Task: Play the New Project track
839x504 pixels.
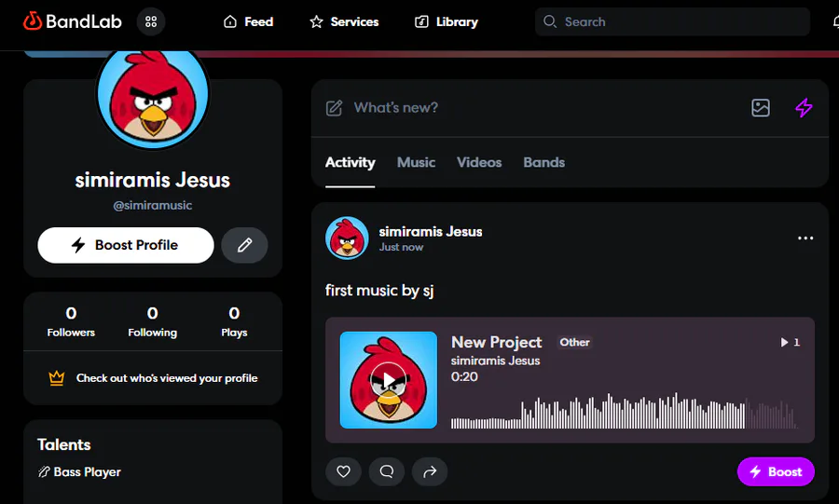Action: (389, 380)
